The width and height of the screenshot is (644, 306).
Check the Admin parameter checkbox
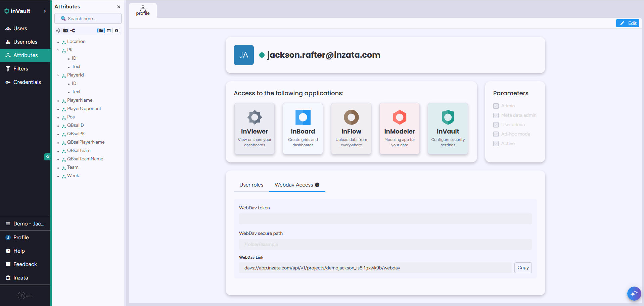(496, 106)
